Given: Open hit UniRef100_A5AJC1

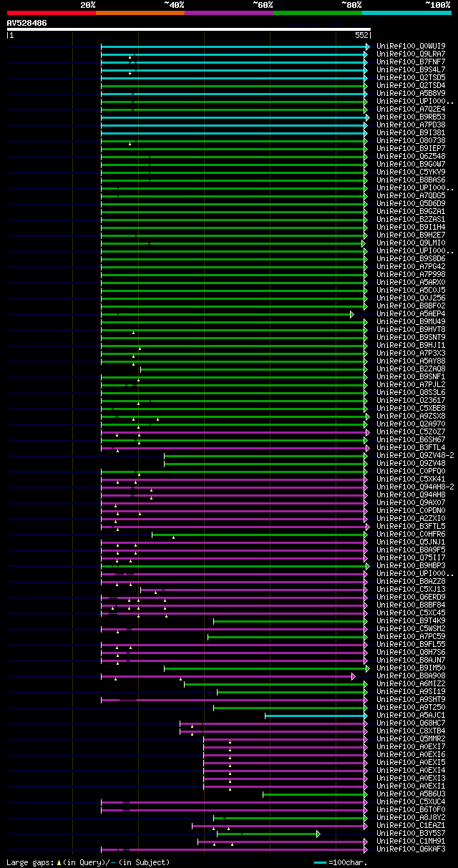Looking at the screenshot, I should [x=411, y=716].
